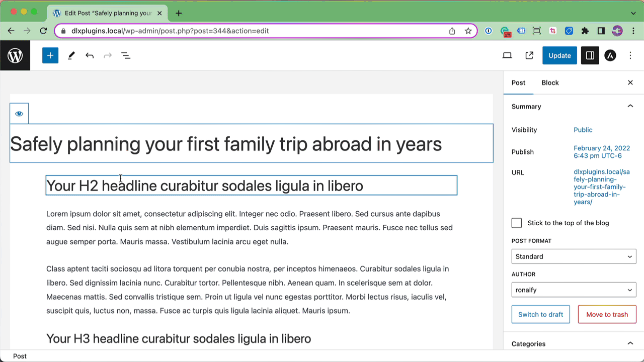Click the Update button
Viewport: 644px width, 362px height.
click(559, 55)
